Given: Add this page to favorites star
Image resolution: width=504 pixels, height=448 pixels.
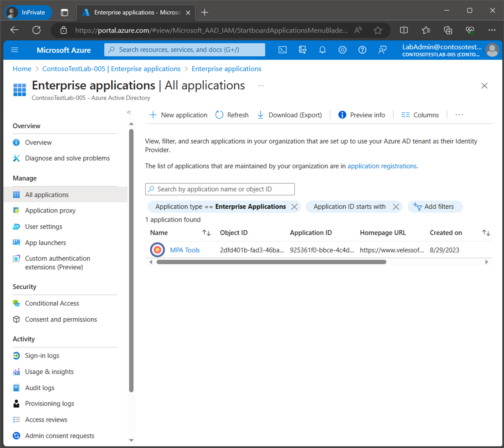Looking at the screenshot, I should [377, 30].
